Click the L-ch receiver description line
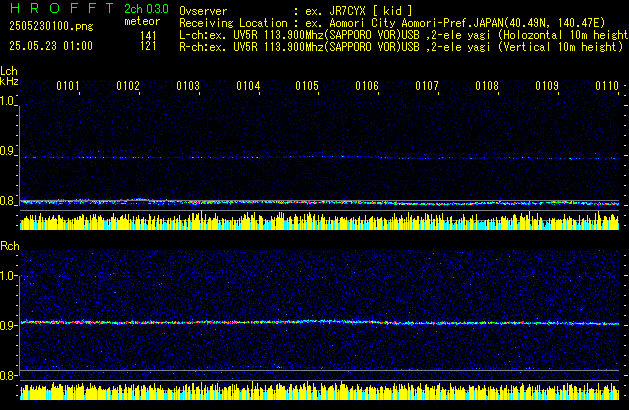The height and width of the screenshot is (410, 629). coord(404,35)
